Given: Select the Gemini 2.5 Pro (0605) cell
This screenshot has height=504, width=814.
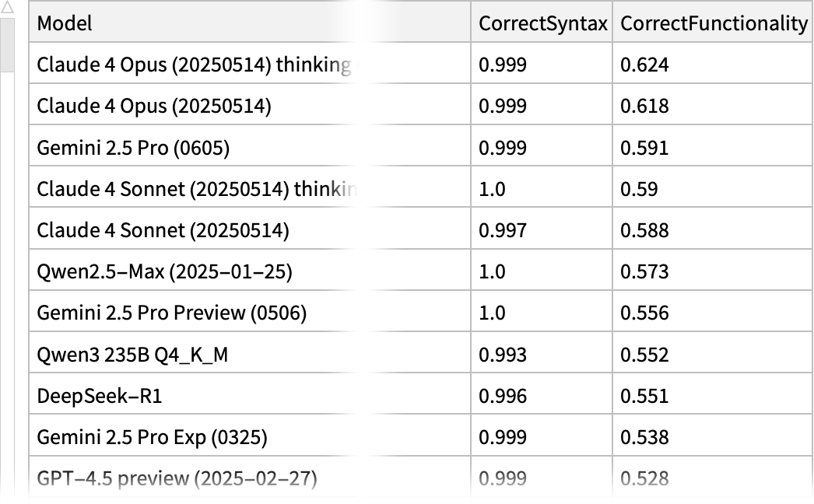Looking at the screenshot, I should pos(133,148).
